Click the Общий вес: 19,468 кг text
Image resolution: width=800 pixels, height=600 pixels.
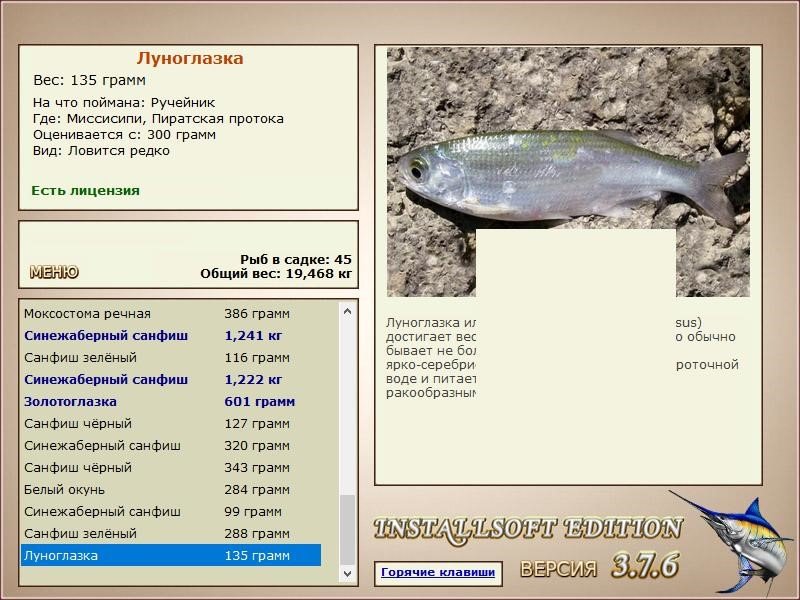(x=276, y=273)
